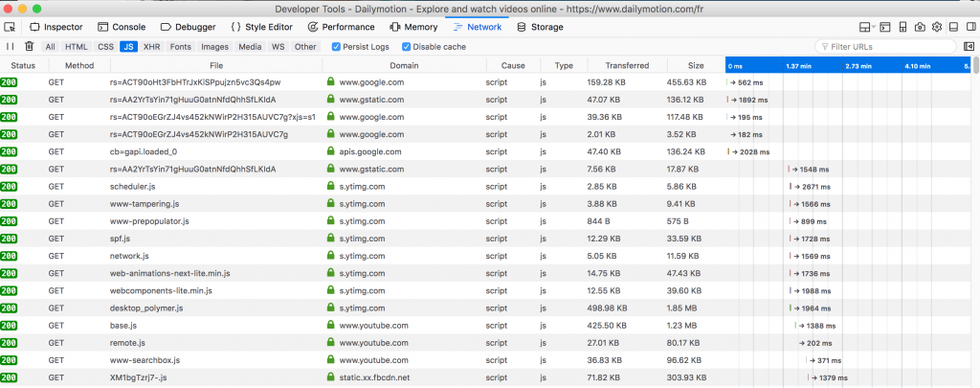This screenshot has height=388, width=980.
Task: Activate the element picker tool
Action: pos(10,27)
